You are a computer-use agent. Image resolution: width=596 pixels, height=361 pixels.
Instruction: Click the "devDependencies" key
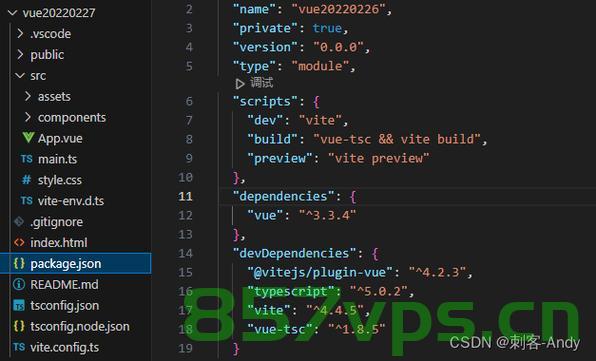click(x=294, y=253)
